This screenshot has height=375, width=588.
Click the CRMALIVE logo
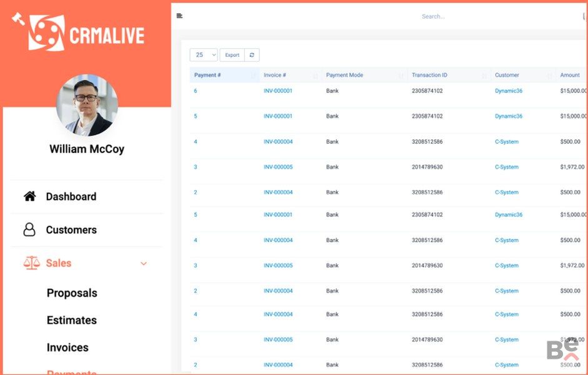(x=79, y=32)
